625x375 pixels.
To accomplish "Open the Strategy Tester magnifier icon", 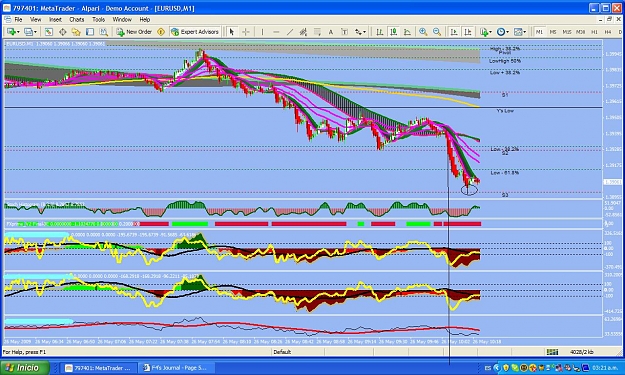I will coord(104,32).
